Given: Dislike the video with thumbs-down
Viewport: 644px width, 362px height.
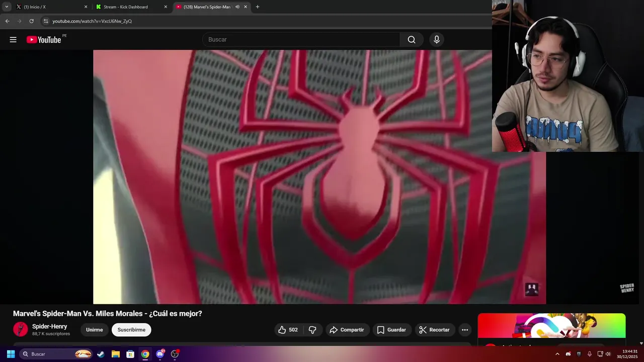Looking at the screenshot, I should pos(312,330).
